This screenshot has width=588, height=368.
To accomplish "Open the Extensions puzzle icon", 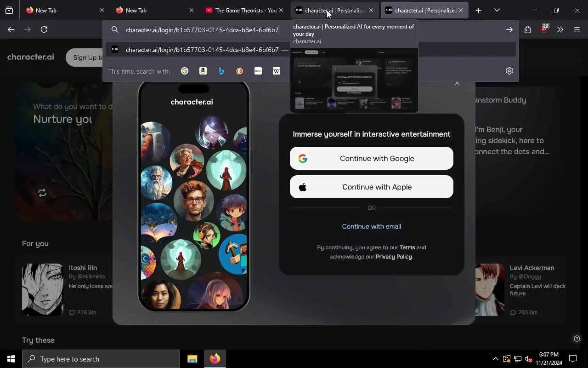I will tap(527, 29).
